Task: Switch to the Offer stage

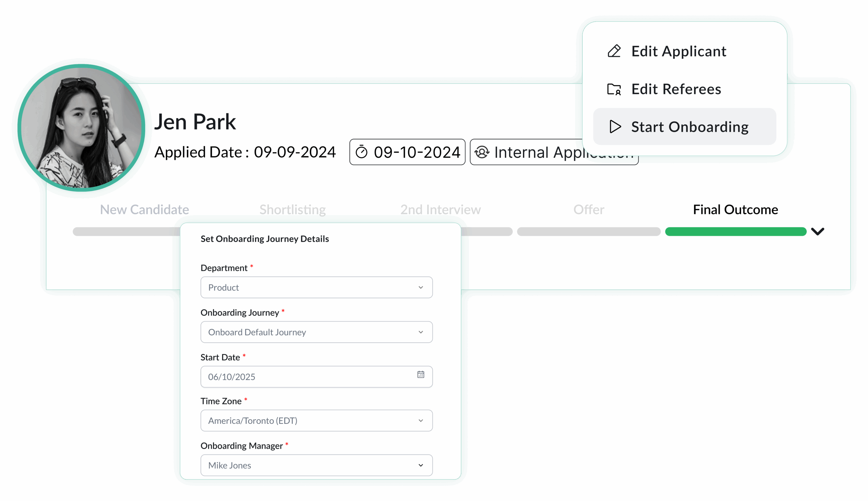Action: tap(589, 210)
